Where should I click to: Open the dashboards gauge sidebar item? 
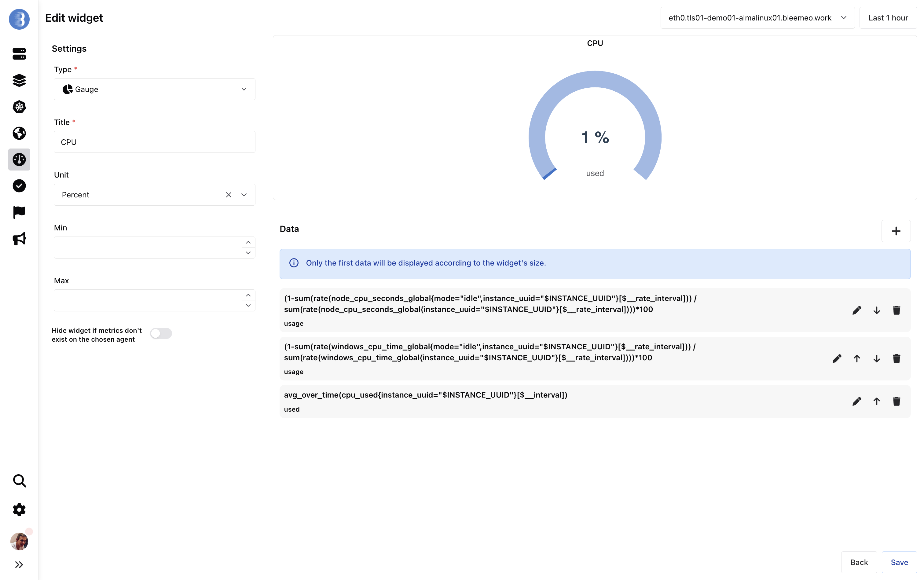[19, 160]
